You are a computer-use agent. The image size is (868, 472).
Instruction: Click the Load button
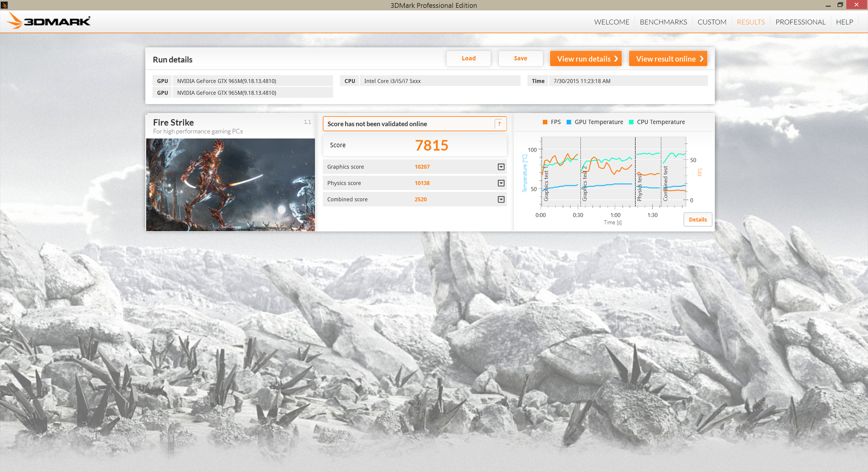click(468, 58)
